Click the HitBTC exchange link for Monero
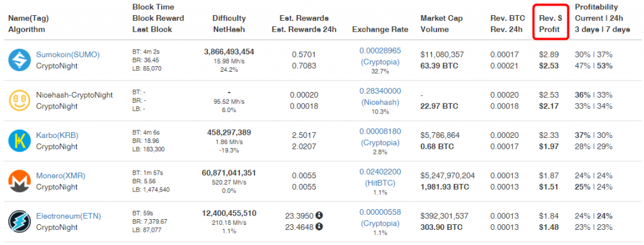This screenshot has width=644, height=245. [x=380, y=183]
